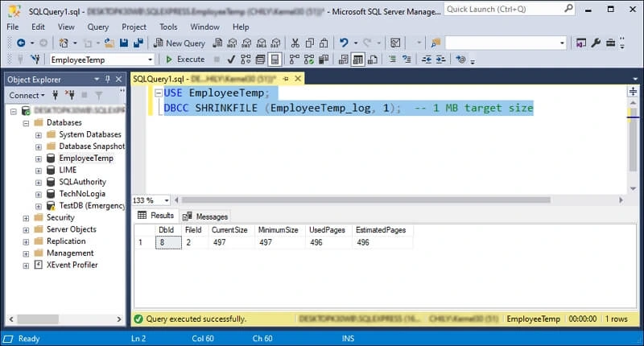Click Uncomment Selected Lines icon
The width and height of the screenshot is (644, 346).
click(407, 60)
